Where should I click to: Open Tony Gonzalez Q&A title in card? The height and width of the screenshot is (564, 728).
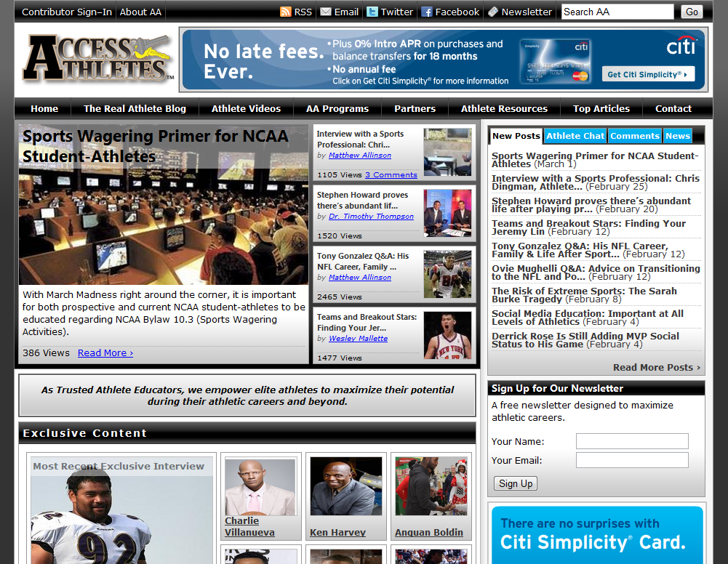tap(363, 261)
